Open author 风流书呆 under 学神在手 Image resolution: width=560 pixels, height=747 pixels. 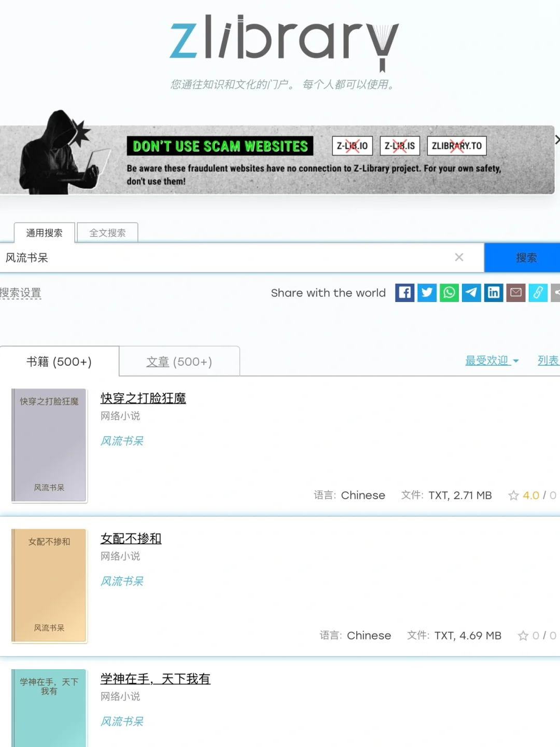[x=122, y=721]
